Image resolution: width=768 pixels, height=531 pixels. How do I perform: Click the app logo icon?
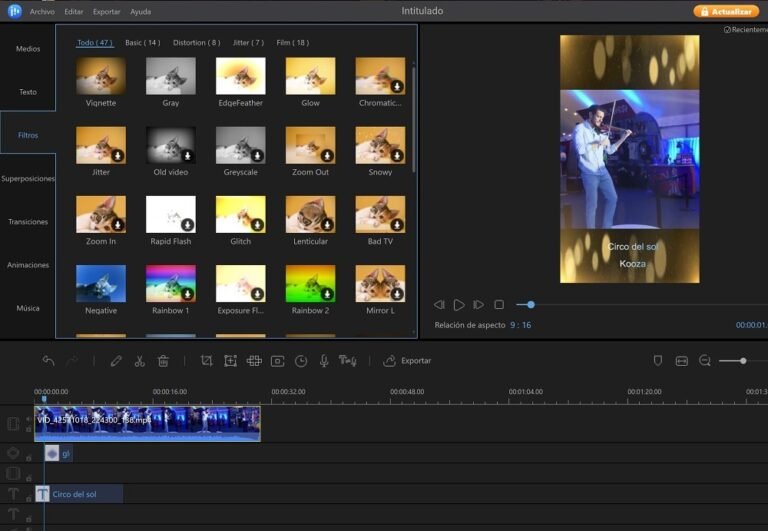point(15,11)
